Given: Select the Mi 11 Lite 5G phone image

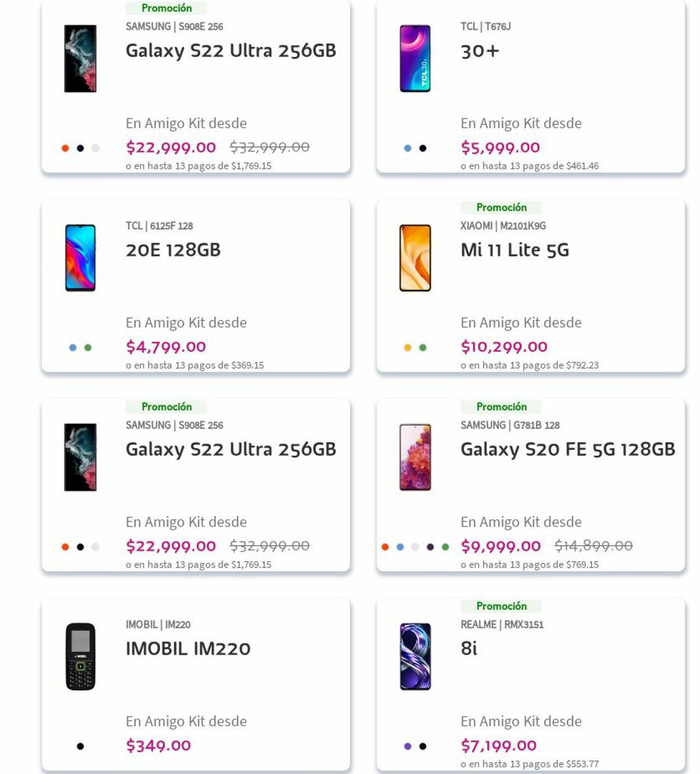Looking at the screenshot, I should pos(415,258).
